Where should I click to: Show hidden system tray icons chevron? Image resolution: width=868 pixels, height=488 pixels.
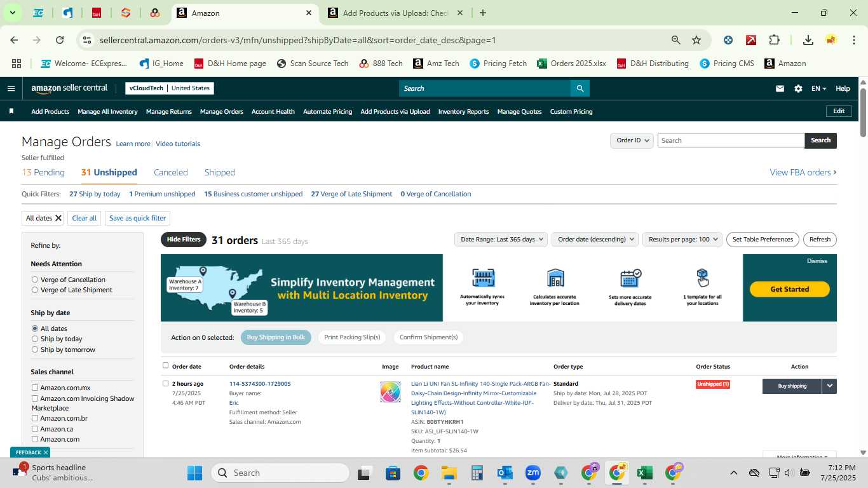pyautogui.click(x=733, y=473)
